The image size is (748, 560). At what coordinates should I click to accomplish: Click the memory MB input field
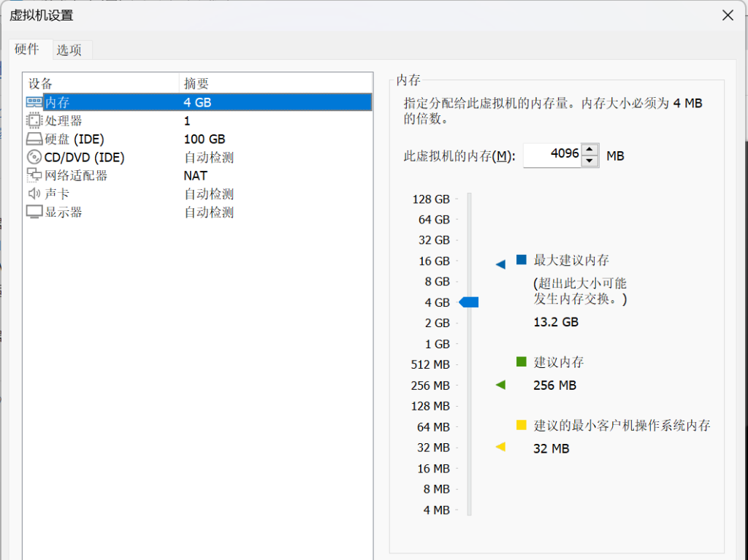pos(552,155)
